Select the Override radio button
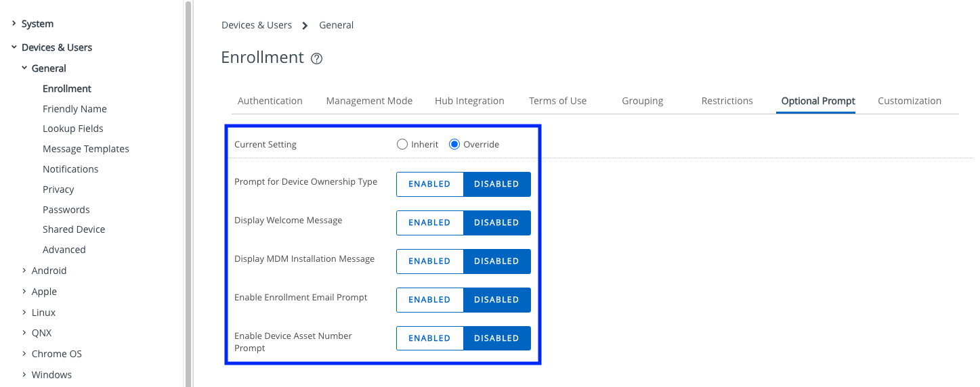This screenshot has width=980, height=387. click(x=454, y=144)
